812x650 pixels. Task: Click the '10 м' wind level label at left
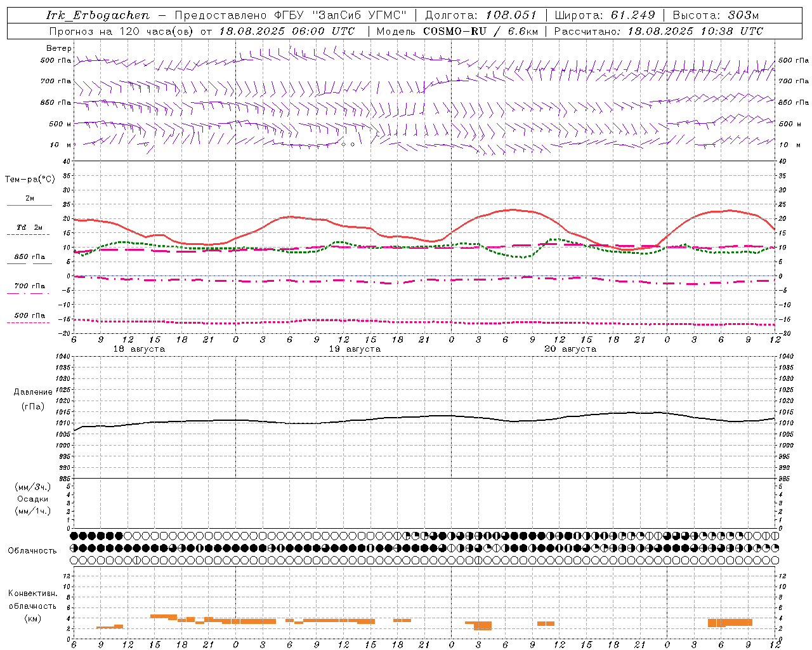(x=61, y=145)
